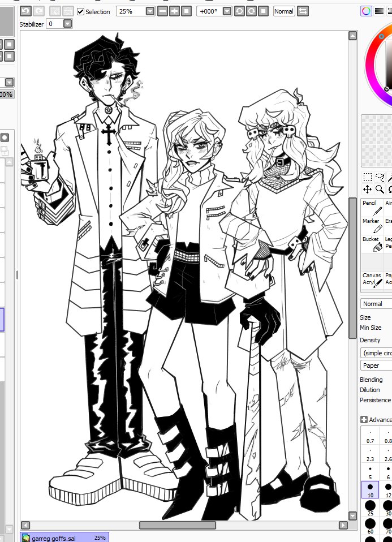
Task: Select brush size 2.3
Action: point(370,454)
